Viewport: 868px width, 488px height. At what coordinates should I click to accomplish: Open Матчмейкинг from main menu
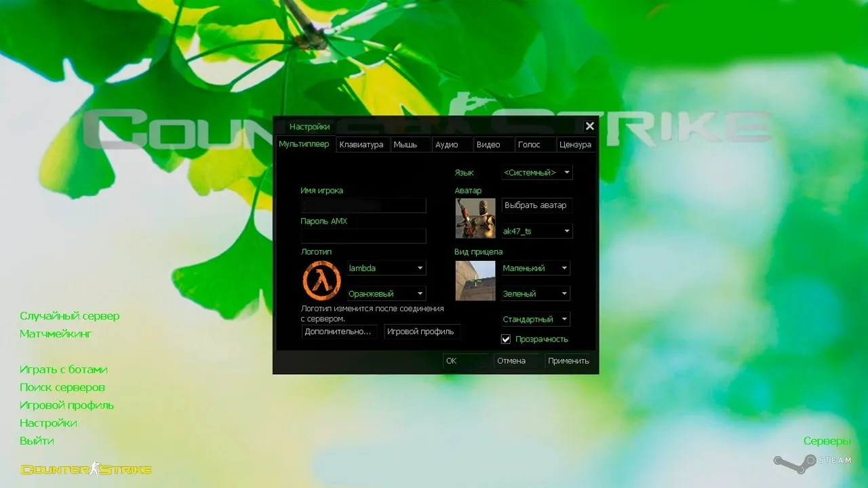pyautogui.click(x=56, y=333)
